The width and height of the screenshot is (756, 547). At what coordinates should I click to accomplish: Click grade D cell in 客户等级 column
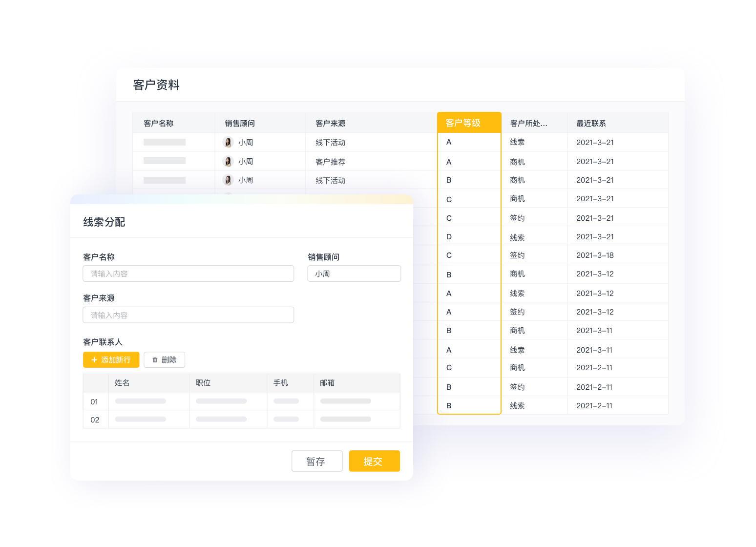tap(469, 236)
